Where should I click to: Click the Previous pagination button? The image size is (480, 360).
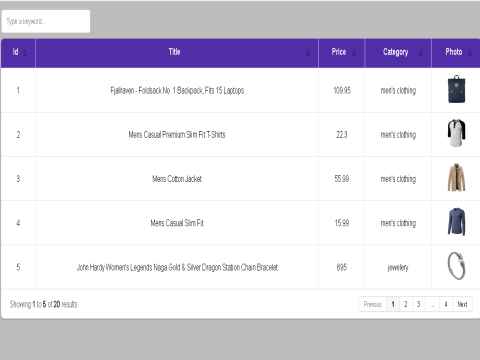(373, 304)
